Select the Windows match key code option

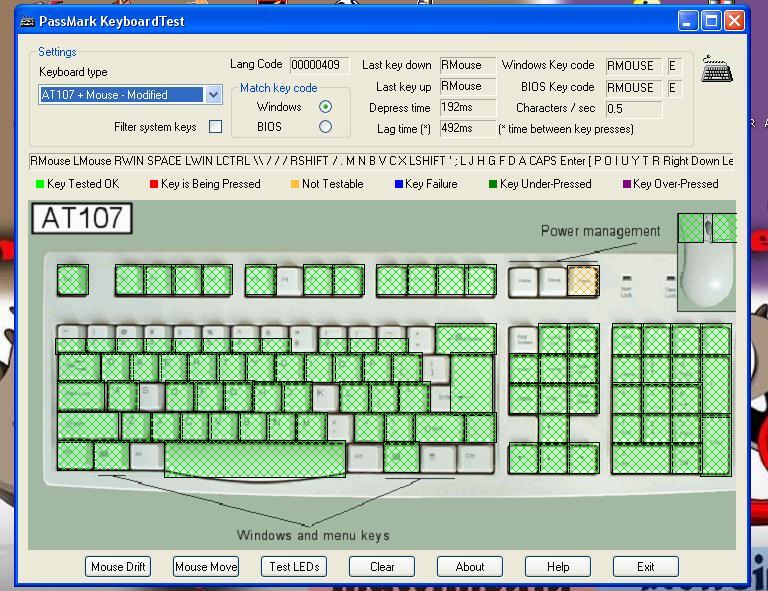325,107
